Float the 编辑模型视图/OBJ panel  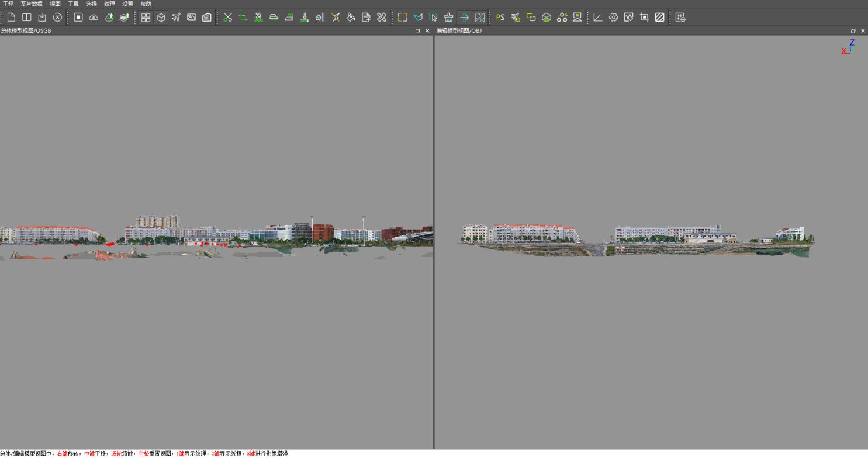[853, 31]
